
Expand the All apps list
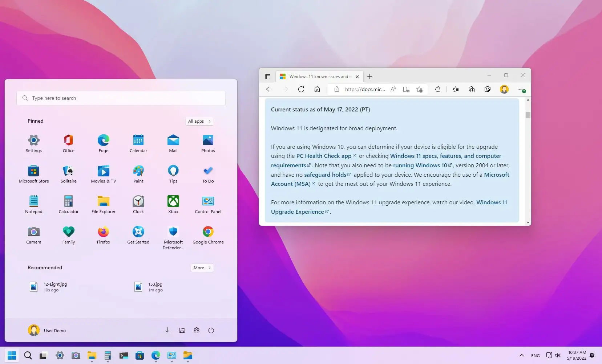coord(199,121)
